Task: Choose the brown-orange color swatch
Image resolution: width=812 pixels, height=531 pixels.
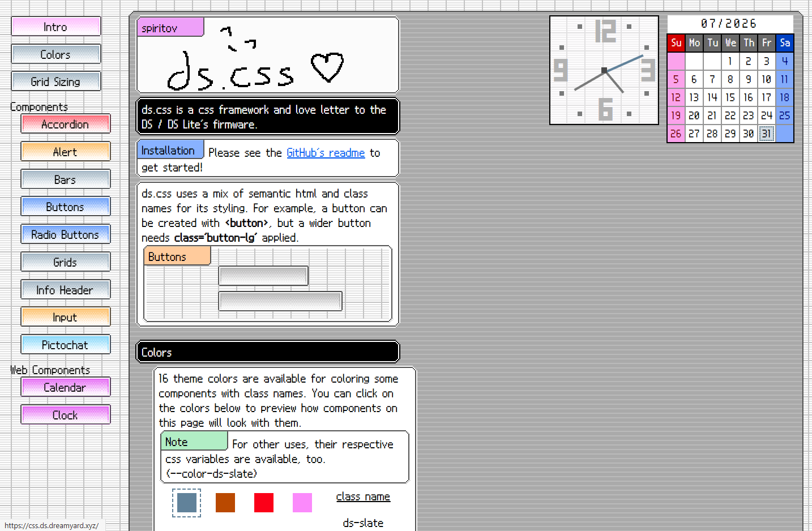Action: (225, 503)
